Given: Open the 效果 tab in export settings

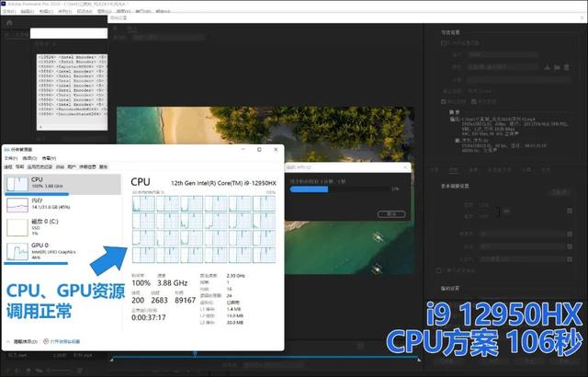Looking at the screenshot, I should [435, 169].
